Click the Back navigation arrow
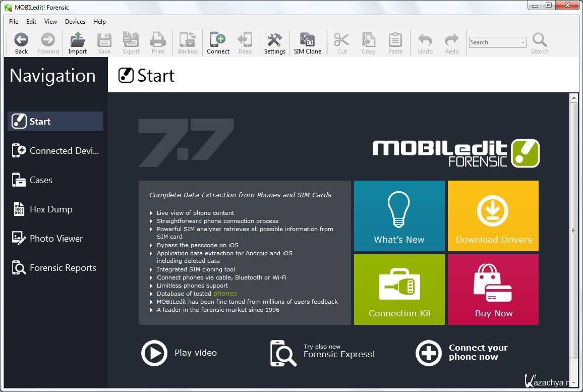 (21, 43)
